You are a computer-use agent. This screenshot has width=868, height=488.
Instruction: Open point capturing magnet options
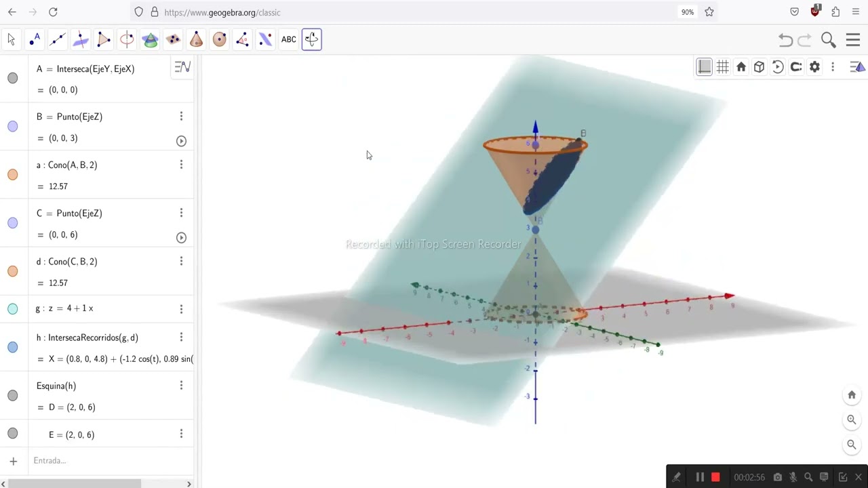tap(796, 66)
